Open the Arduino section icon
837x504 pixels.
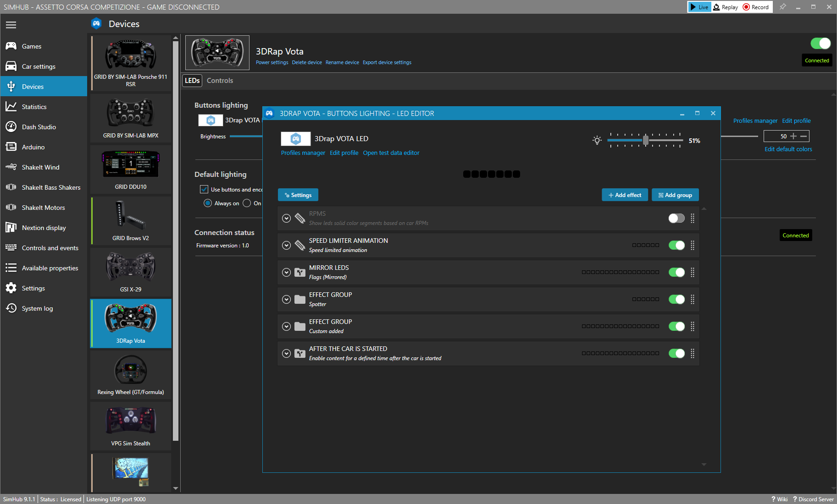point(11,147)
